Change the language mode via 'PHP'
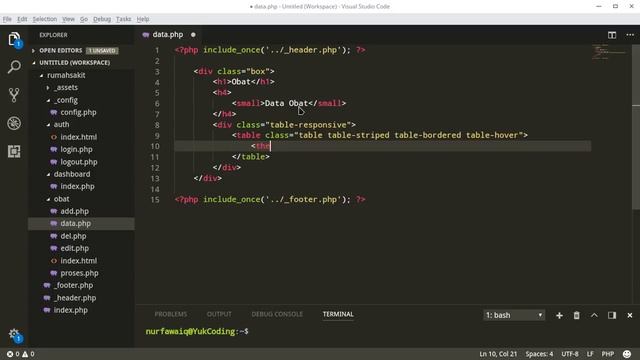Screen dimensions: 640x360 click(x=608, y=354)
